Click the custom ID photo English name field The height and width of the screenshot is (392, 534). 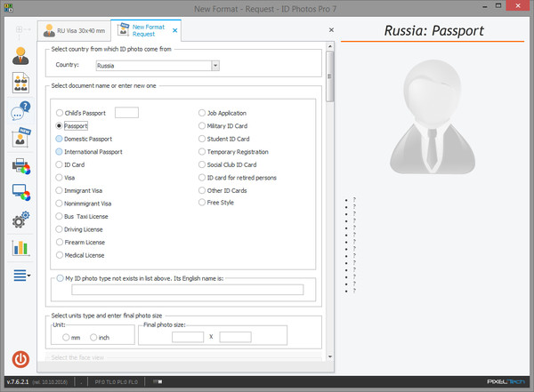(187, 290)
